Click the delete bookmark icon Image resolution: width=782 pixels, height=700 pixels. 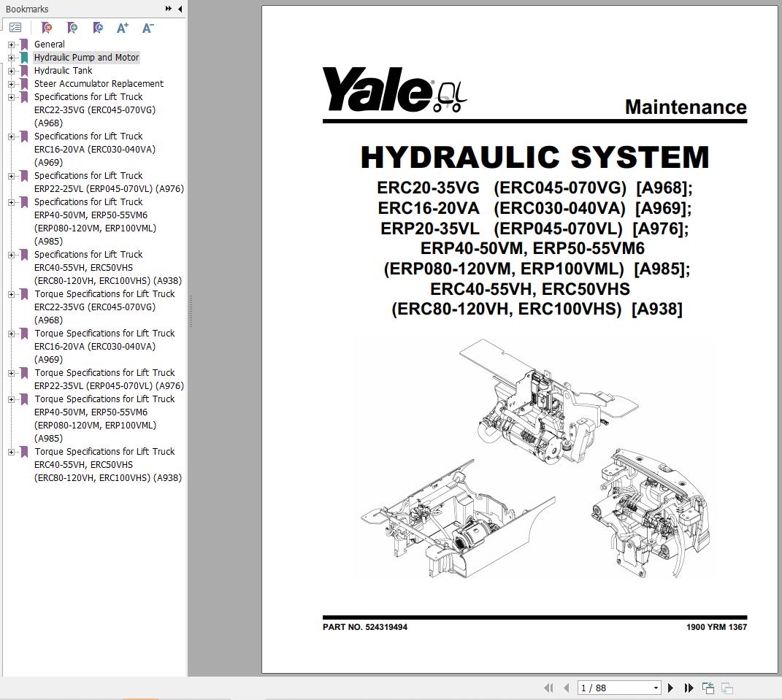47,28
